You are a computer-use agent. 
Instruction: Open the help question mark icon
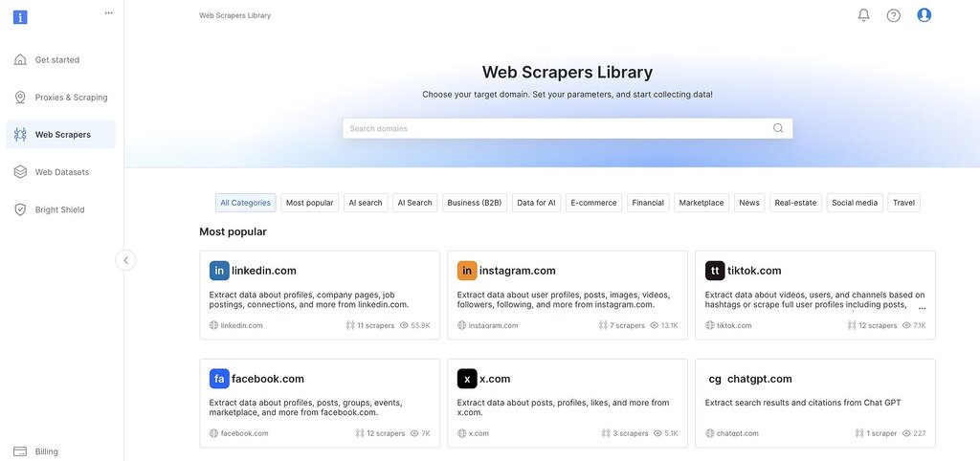(x=894, y=15)
